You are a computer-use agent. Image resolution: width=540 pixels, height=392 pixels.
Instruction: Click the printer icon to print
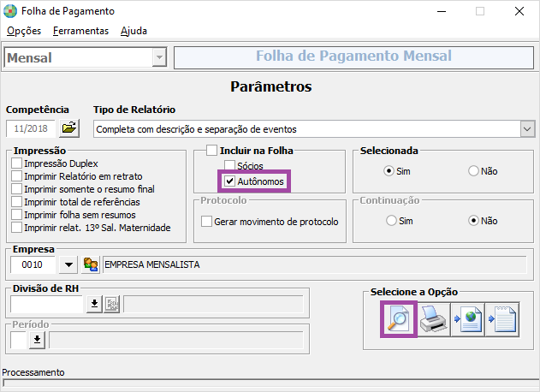coord(433,319)
